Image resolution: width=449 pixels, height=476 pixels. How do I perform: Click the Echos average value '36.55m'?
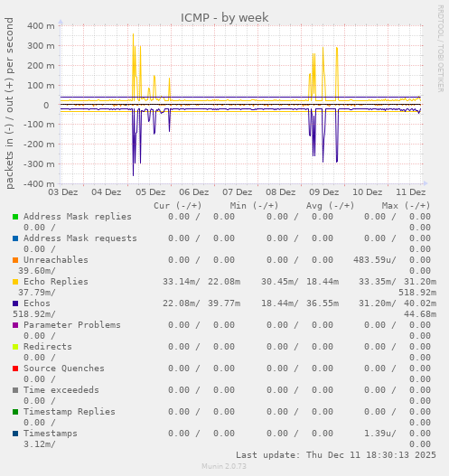click(x=323, y=303)
